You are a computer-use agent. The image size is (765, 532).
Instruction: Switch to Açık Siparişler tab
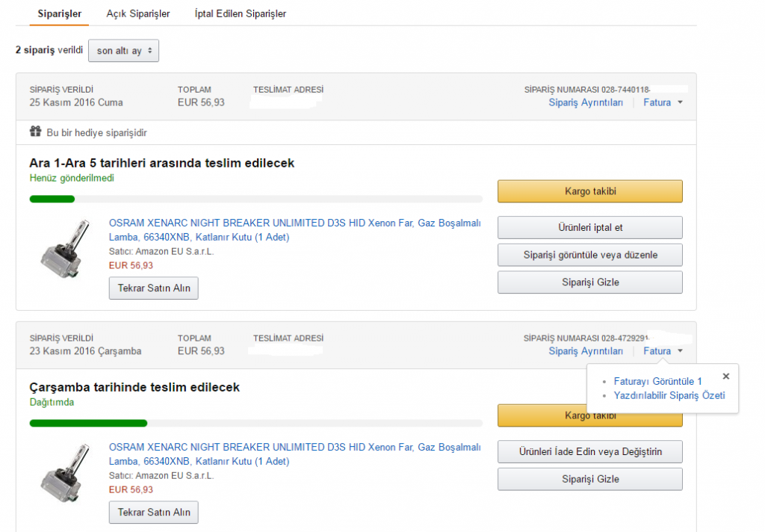(x=138, y=13)
